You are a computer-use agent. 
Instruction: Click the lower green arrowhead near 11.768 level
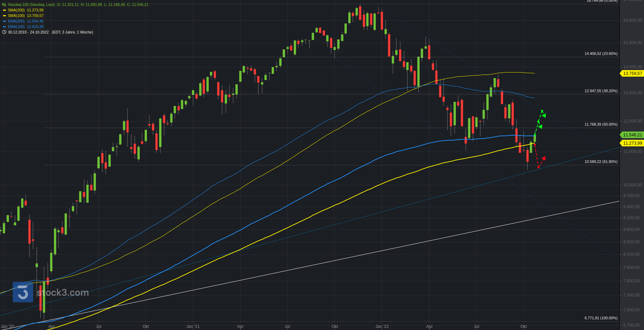tap(540, 127)
